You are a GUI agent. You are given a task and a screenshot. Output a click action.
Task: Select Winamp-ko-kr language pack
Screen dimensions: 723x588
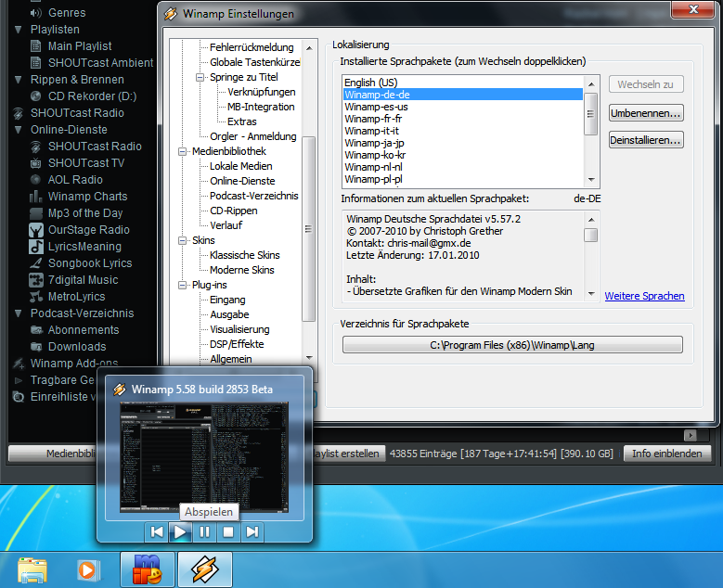click(x=463, y=155)
